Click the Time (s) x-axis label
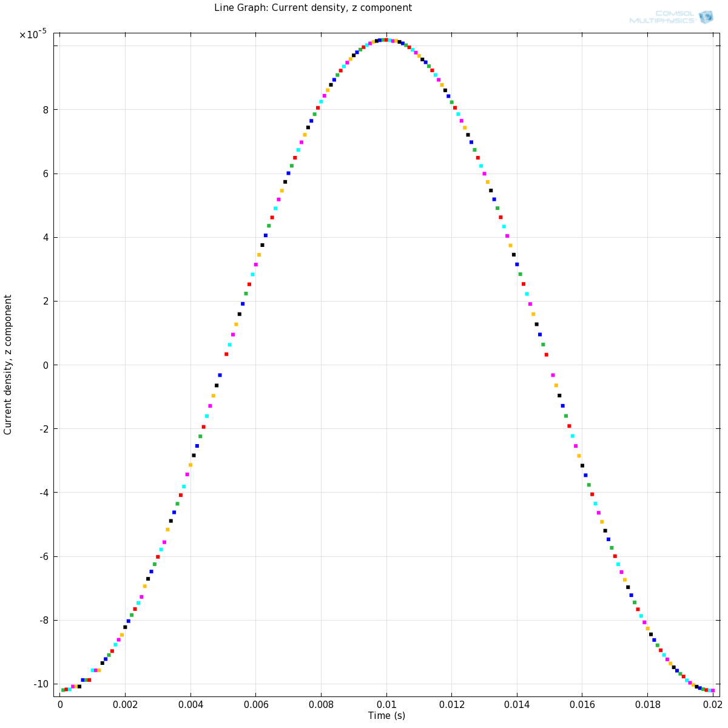Screen dimensions: 728x728 (x=386, y=716)
